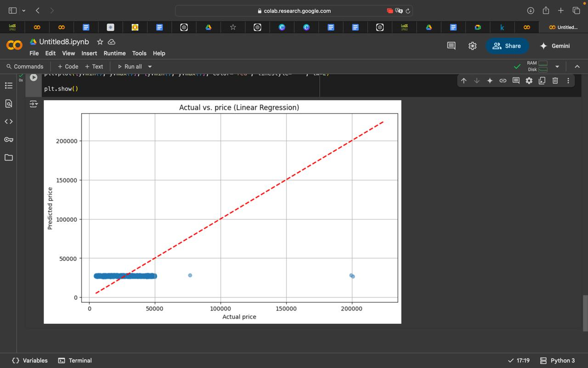
Task: Open more cell actions three-dot menu
Action: tap(568, 80)
